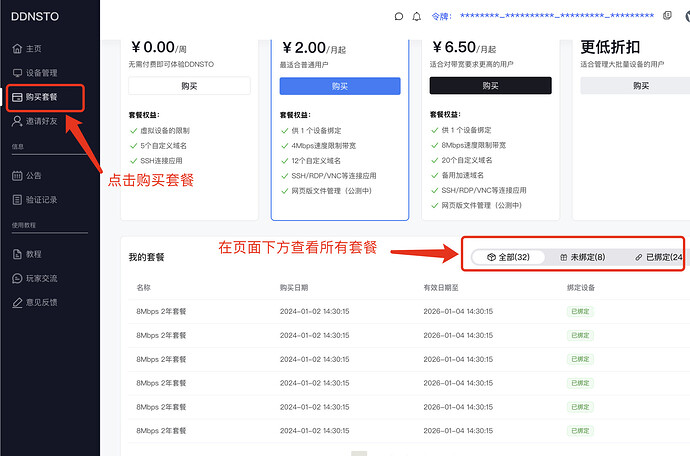Screen dimensions: 690x456
Task: Go to 设备管理 device management
Action: coord(41,73)
